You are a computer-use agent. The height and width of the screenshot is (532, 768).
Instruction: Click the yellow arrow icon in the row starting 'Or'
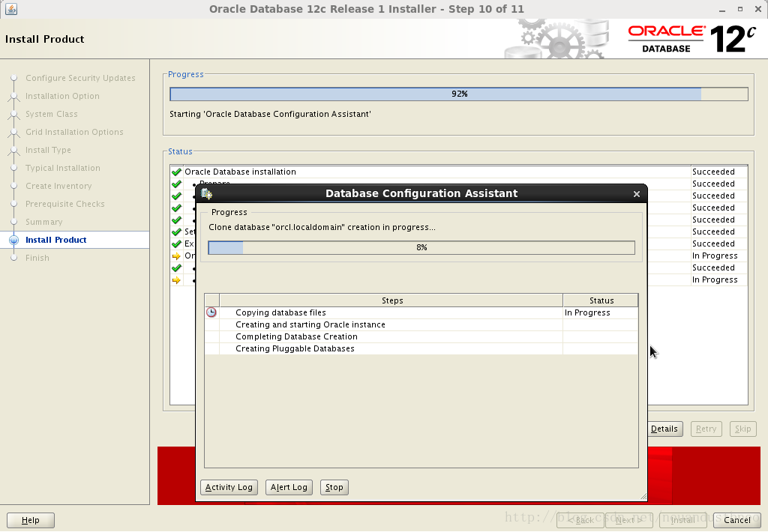coord(176,256)
